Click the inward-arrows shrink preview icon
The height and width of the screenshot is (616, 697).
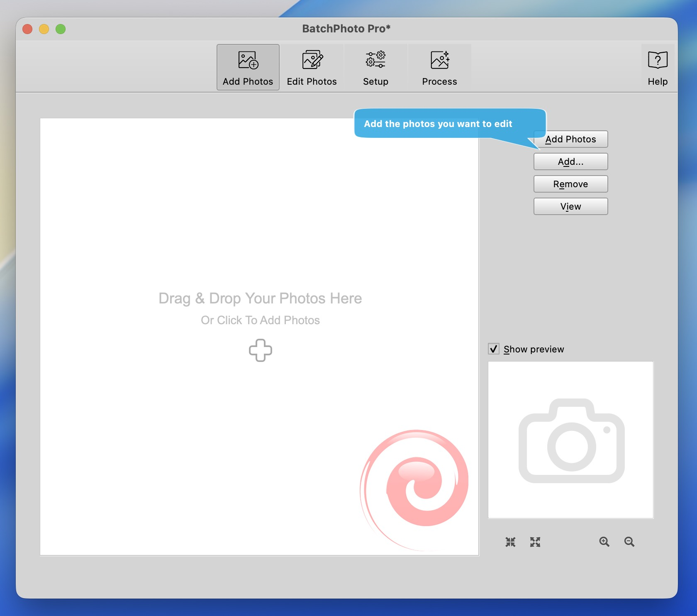coord(510,542)
